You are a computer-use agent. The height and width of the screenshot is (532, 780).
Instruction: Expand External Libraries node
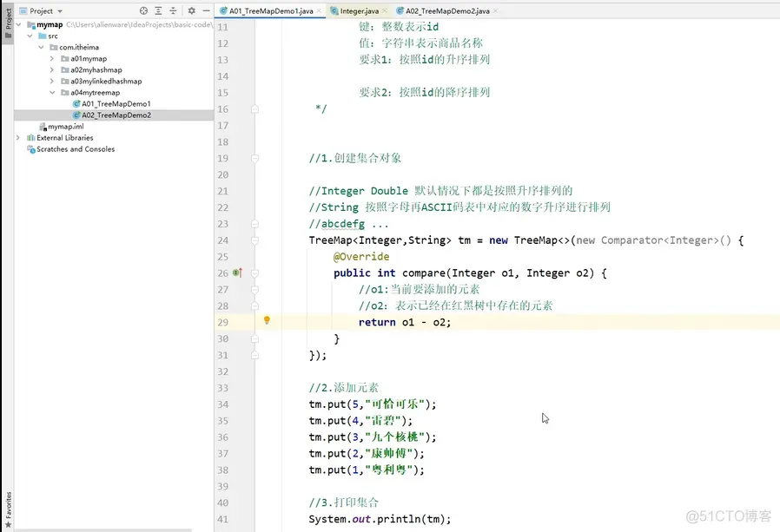(x=18, y=138)
